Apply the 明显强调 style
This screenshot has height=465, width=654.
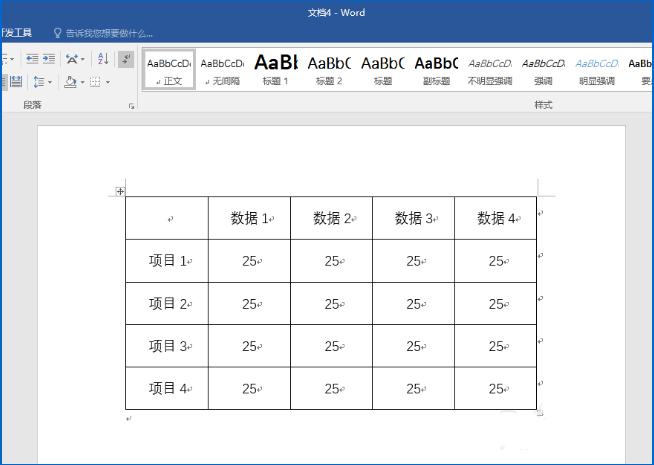pyautogui.click(x=596, y=70)
